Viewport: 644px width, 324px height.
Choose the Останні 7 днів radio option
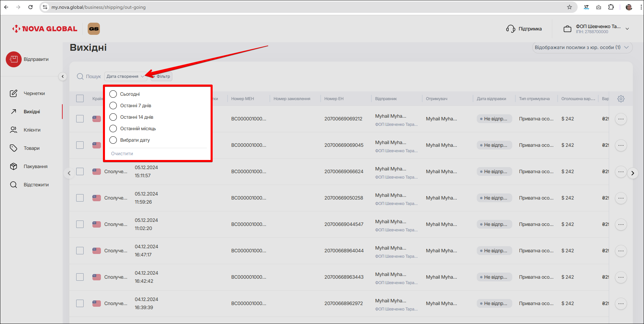113,106
